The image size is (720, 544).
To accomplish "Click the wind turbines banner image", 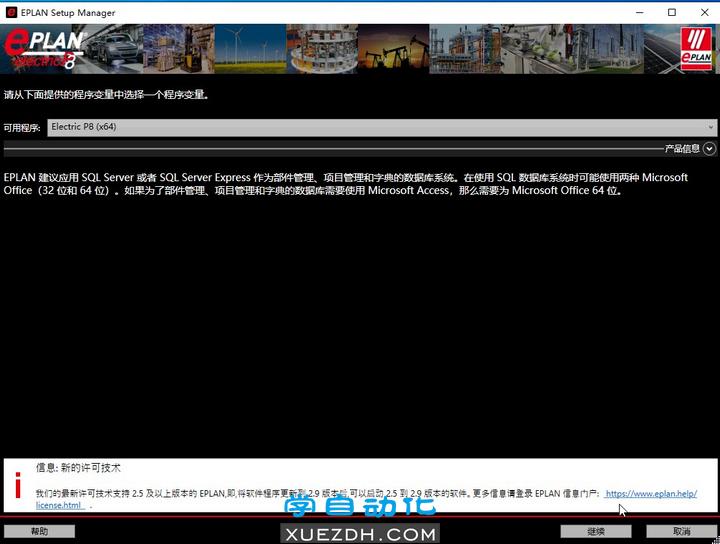I will pos(250,49).
